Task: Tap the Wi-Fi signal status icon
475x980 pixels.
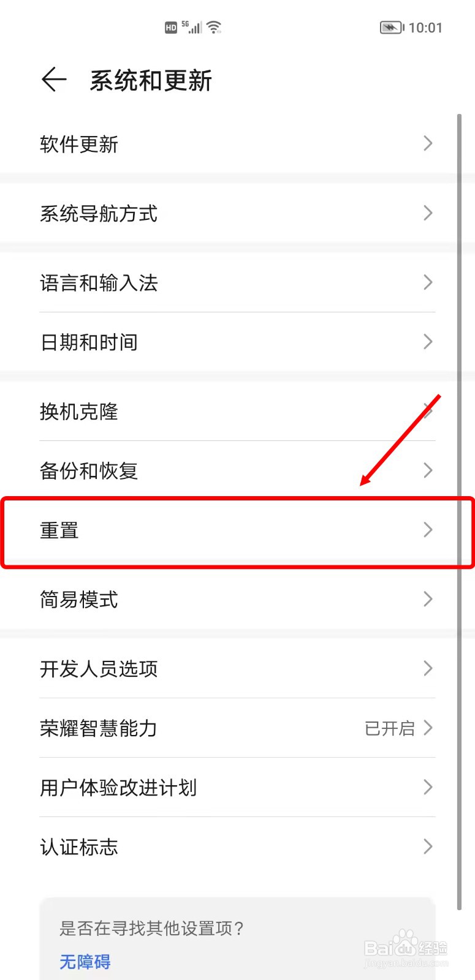Action: click(214, 27)
